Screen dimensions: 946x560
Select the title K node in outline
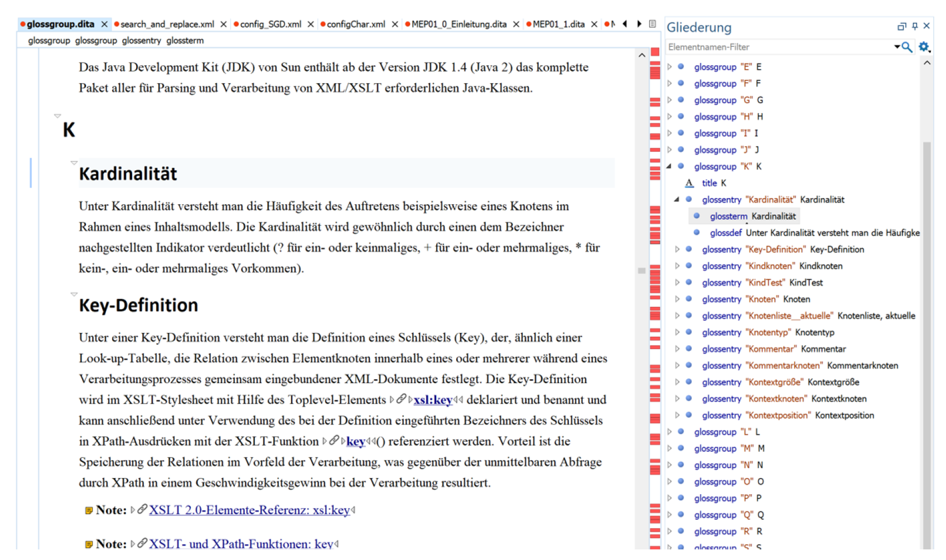(714, 183)
